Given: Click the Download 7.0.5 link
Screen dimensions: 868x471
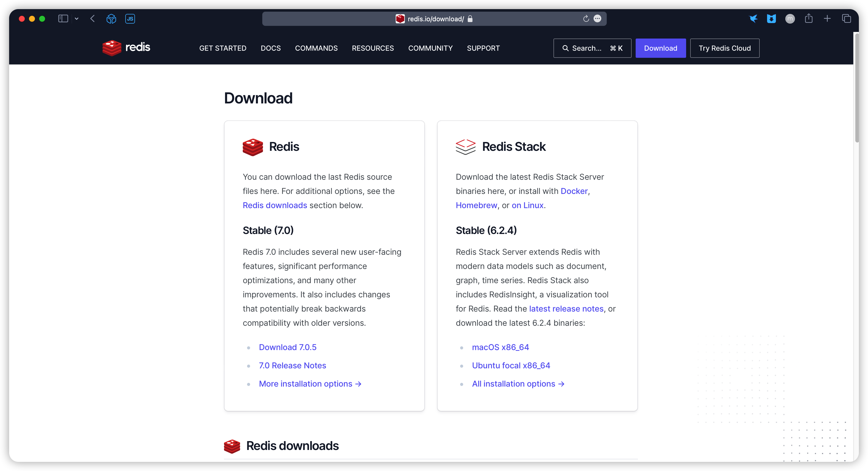Looking at the screenshot, I should 287,347.
